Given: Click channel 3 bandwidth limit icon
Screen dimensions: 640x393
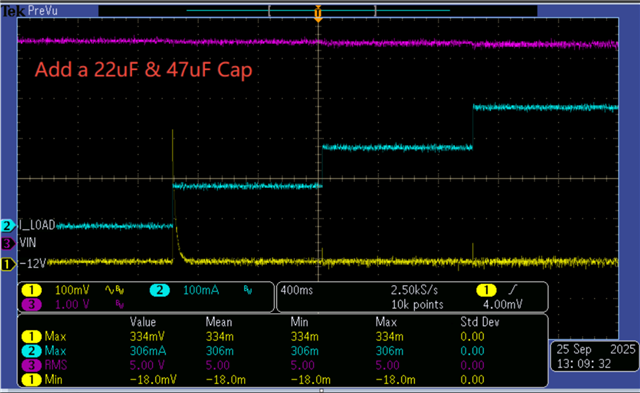Looking at the screenshot, I should 120,304.
